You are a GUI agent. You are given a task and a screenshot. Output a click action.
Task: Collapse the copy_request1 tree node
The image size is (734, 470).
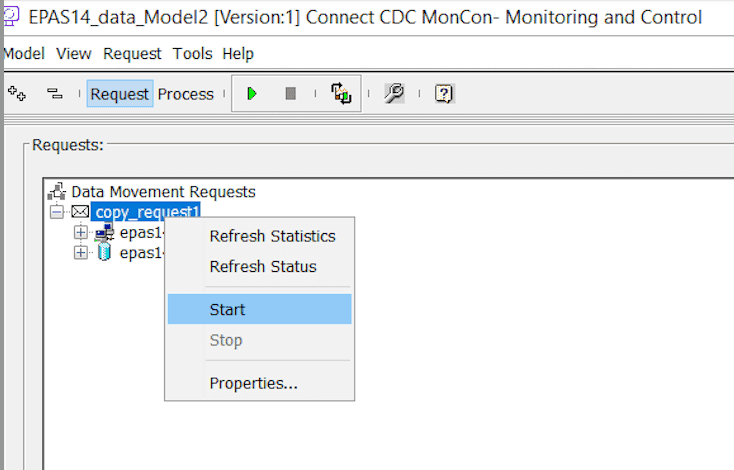(56, 212)
